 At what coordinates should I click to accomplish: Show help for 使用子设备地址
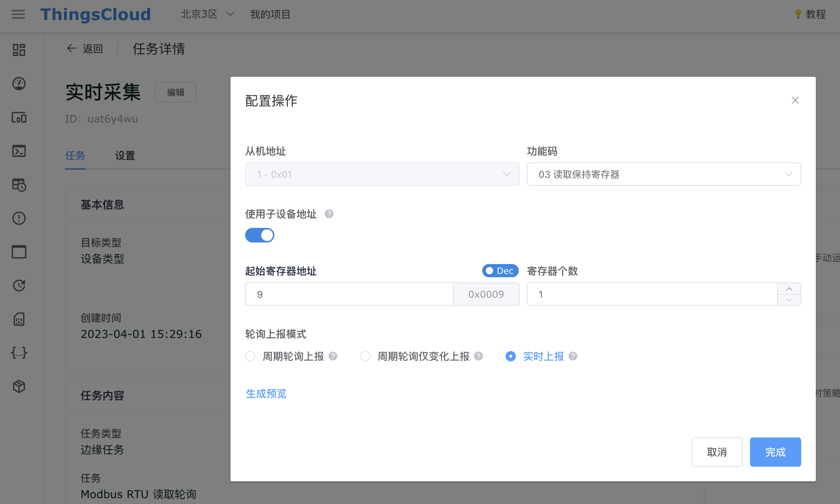coord(329,214)
